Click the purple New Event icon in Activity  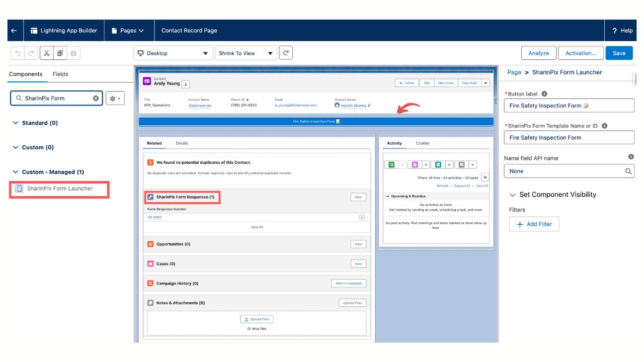pos(415,164)
